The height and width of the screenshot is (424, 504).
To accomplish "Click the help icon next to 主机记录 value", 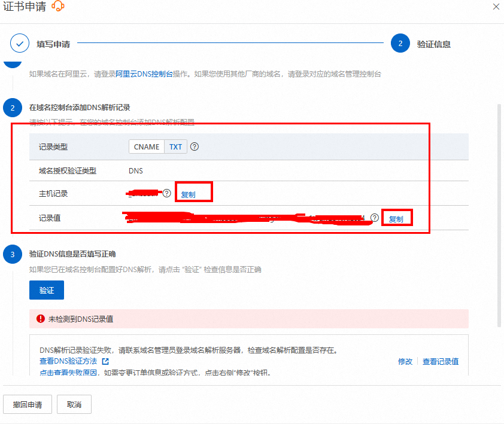I will [x=167, y=193].
